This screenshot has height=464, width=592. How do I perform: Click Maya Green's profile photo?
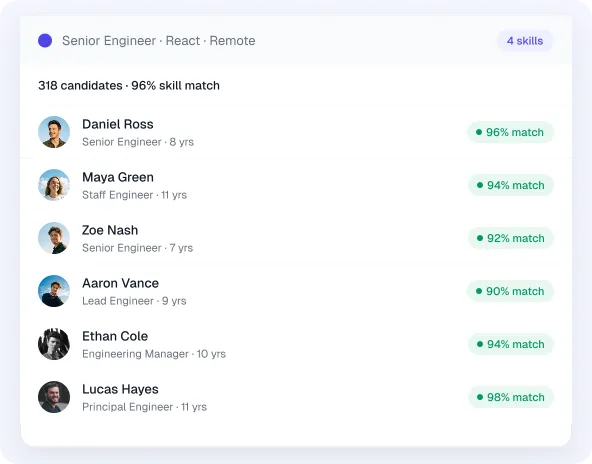[x=54, y=185]
